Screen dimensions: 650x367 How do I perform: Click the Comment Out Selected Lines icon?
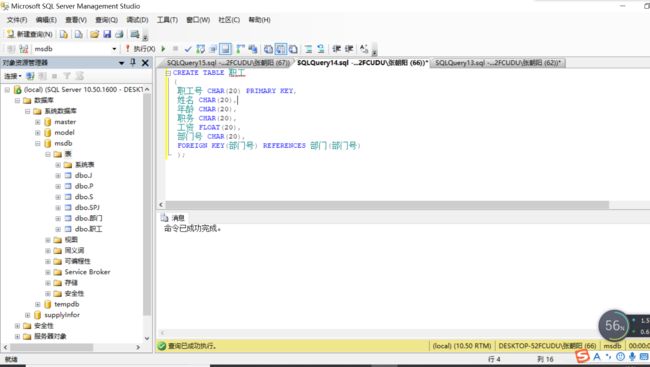(x=308, y=49)
